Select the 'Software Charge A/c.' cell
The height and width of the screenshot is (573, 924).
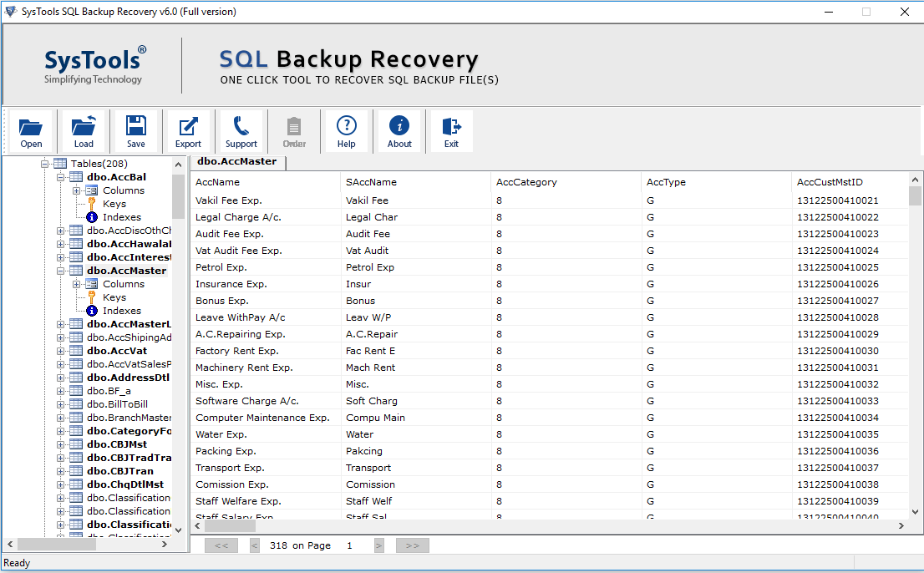coord(265,401)
